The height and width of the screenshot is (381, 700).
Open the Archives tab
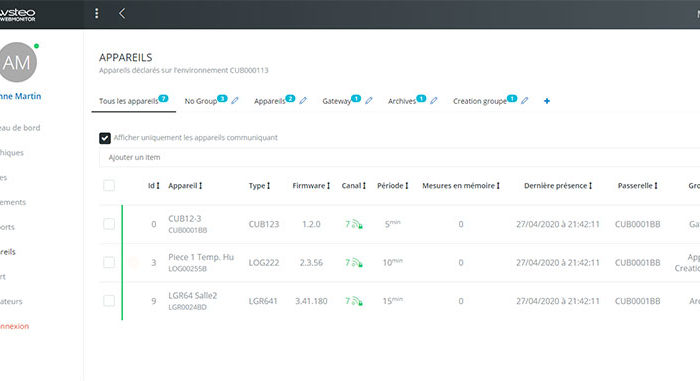pos(402,101)
